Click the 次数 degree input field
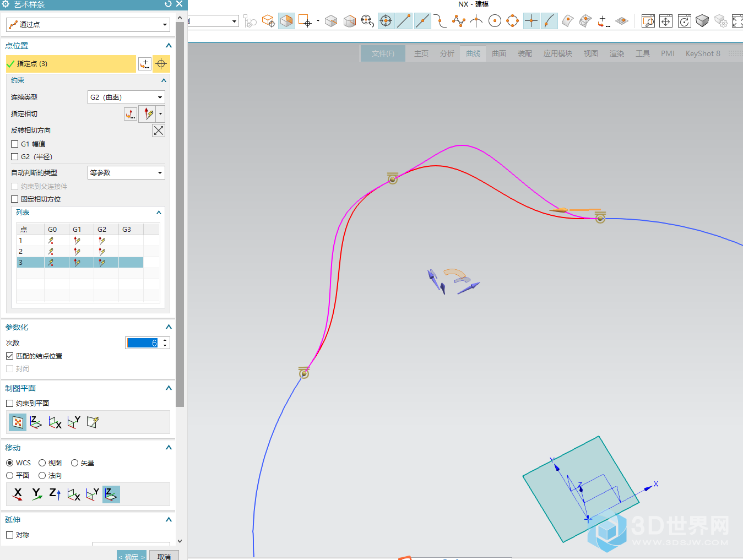Screen dimensions: 743x560 point(143,343)
